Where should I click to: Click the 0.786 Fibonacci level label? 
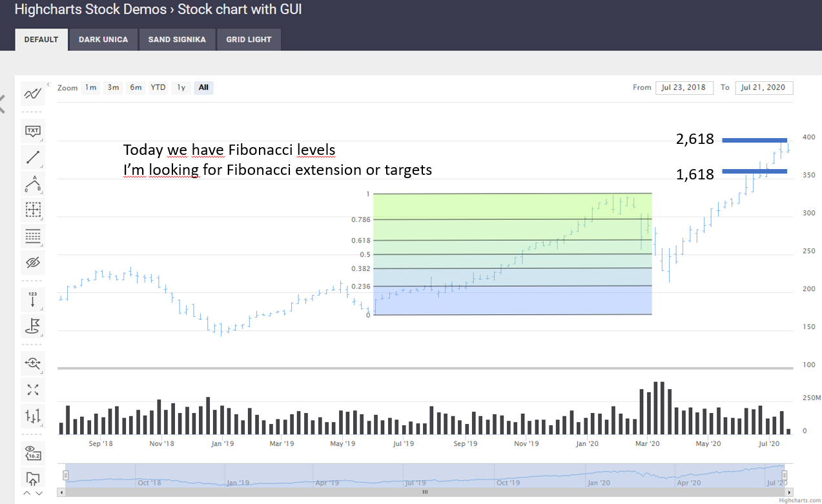click(x=361, y=220)
